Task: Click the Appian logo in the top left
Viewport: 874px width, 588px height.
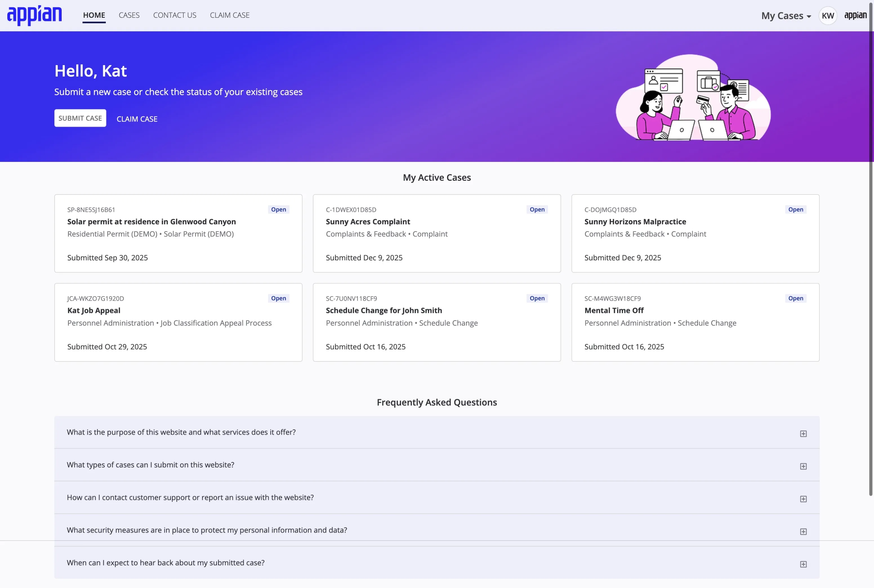Action: coord(35,15)
